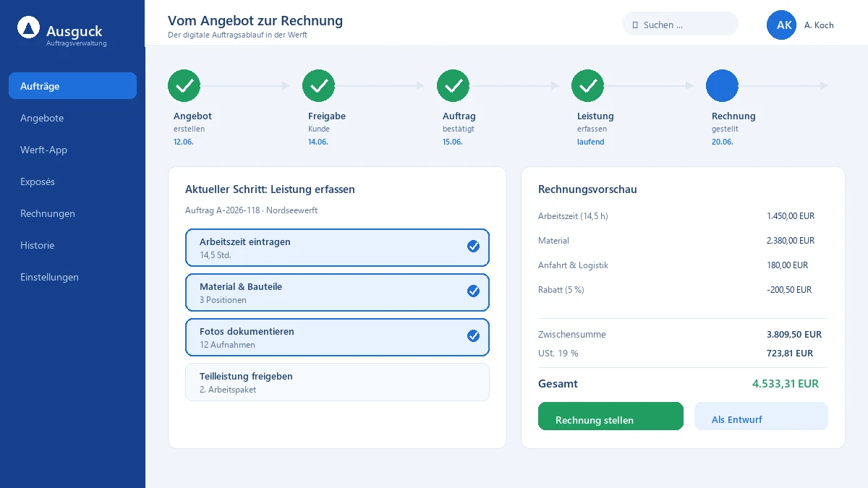Viewport: 868px width, 488px height.
Task: Click the Rechnung stellen button
Action: tap(610, 416)
